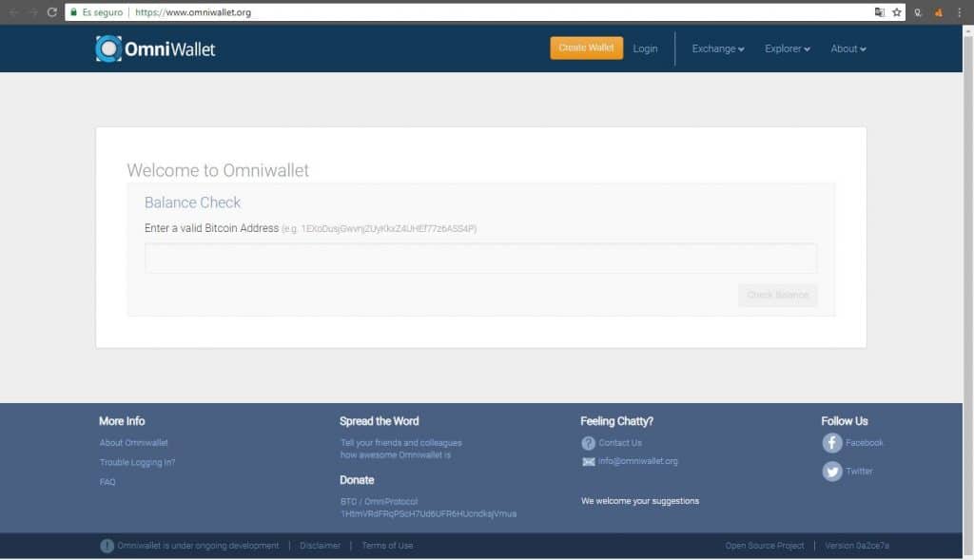Expand the About dropdown menu
Viewport: 974px width, 560px height.
(847, 48)
